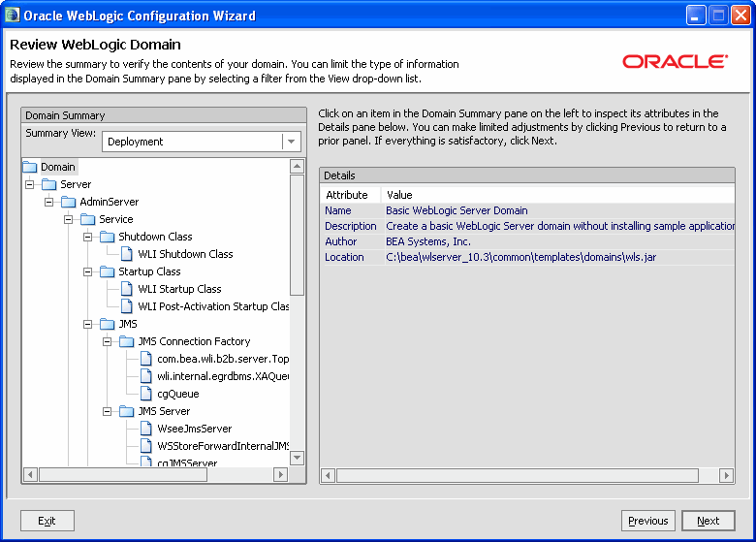Close the Configuration Wizard window
The image size is (756, 542).
740,16
